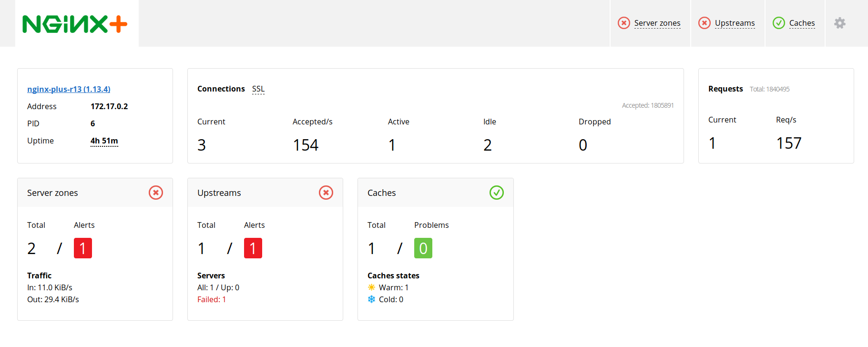Click Idle connections value 2
Screen dimensions: 868x347
click(x=488, y=145)
